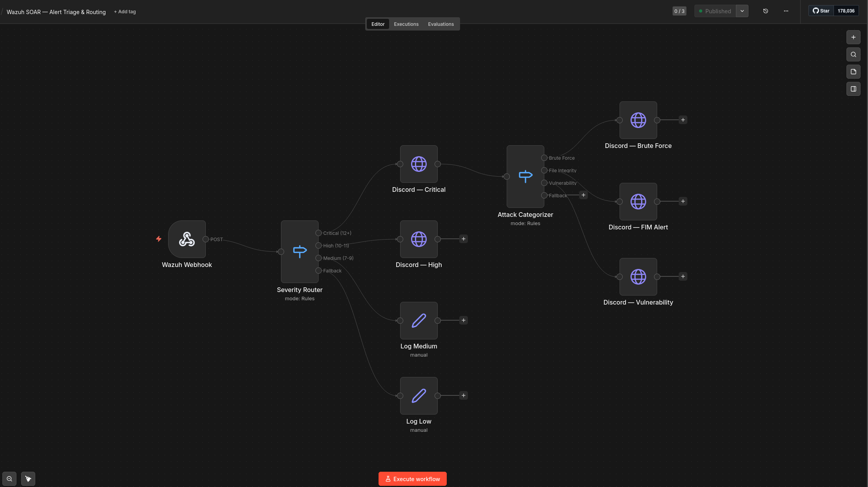Viewport: 868px width, 487px height.
Task: Add node after Attack Categorizer Fallback output
Action: 583,195
